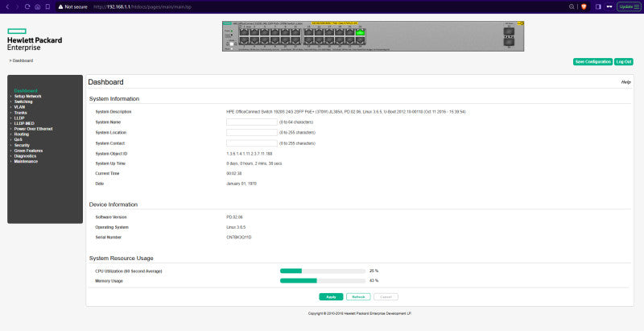The image size is (644, 331).
Task: Click the date January 01, 1970
Action: click(x=242, y=184)
